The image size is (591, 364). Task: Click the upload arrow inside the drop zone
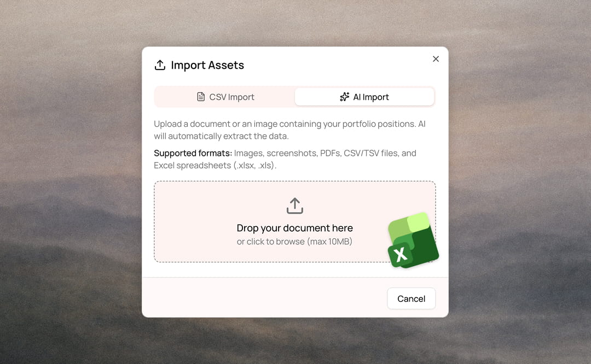pos(294,206)
